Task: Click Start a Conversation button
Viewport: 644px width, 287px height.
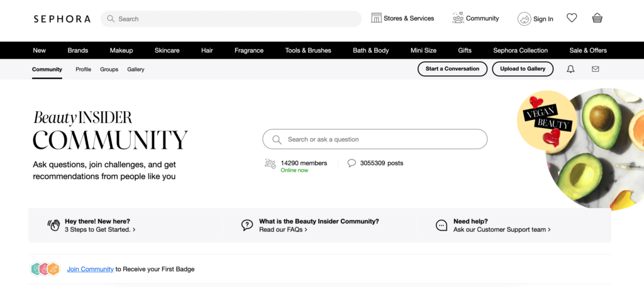Action: pyautogui.click(x=452, y=69)
